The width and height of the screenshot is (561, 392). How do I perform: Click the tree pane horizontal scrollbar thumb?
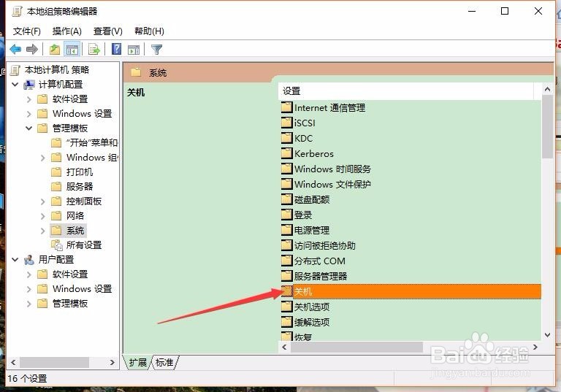point(54,362)
